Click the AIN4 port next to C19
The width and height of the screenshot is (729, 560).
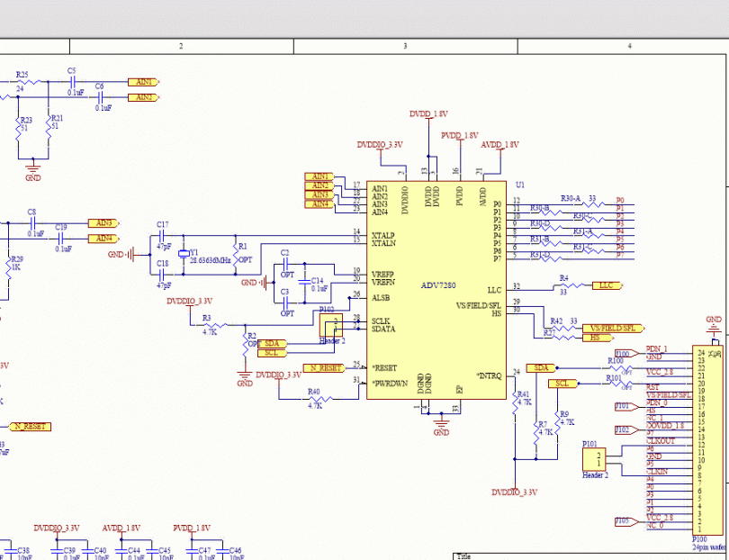pyautogui.click(x=103, y=239)
